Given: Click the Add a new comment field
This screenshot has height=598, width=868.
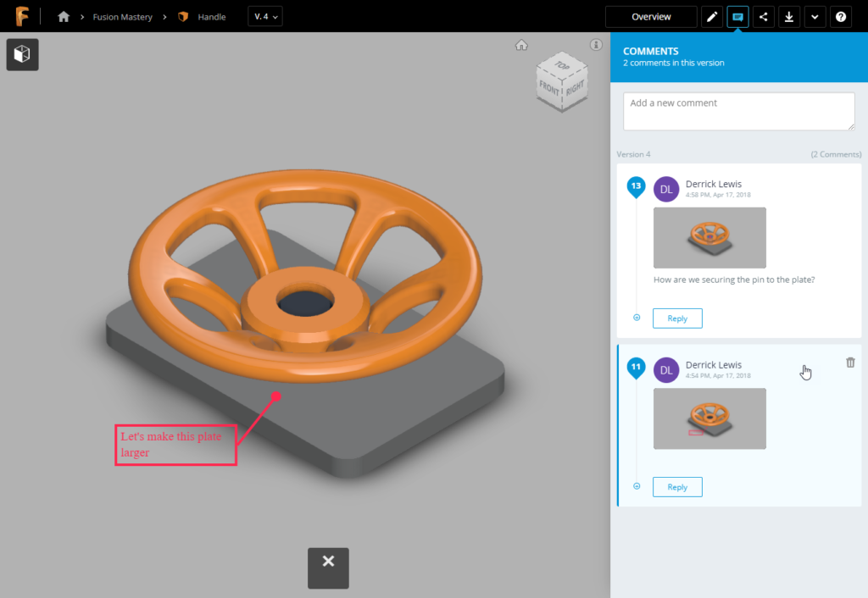Looking at the screenshot, I should (x=737, y=110).
